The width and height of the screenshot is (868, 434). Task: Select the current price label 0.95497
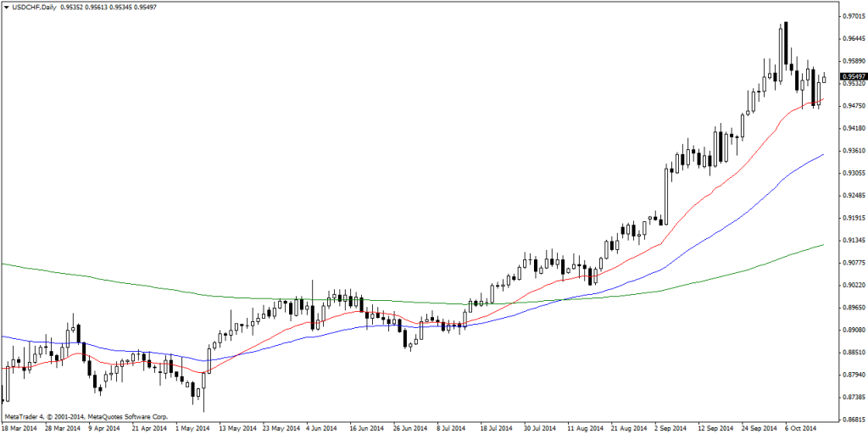tap(853, 76)
